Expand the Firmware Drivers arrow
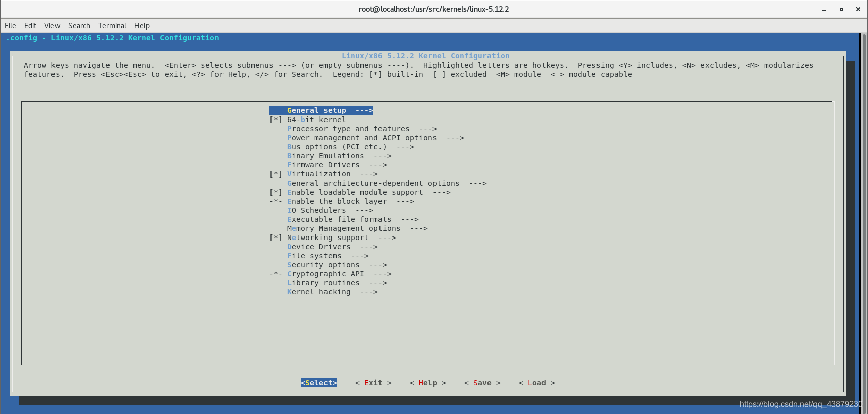Viewport: 868px width, 414px height. (x=378, y=165)
